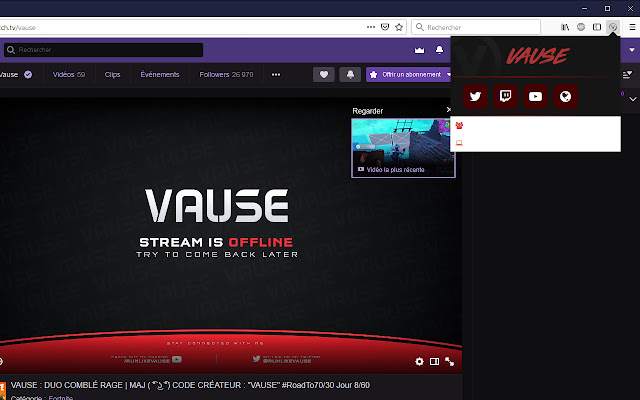Viewport: 640px width, 400px height.
Task: Open the channel tabs three-dot overflow menu
Action: tap(276, 74)
